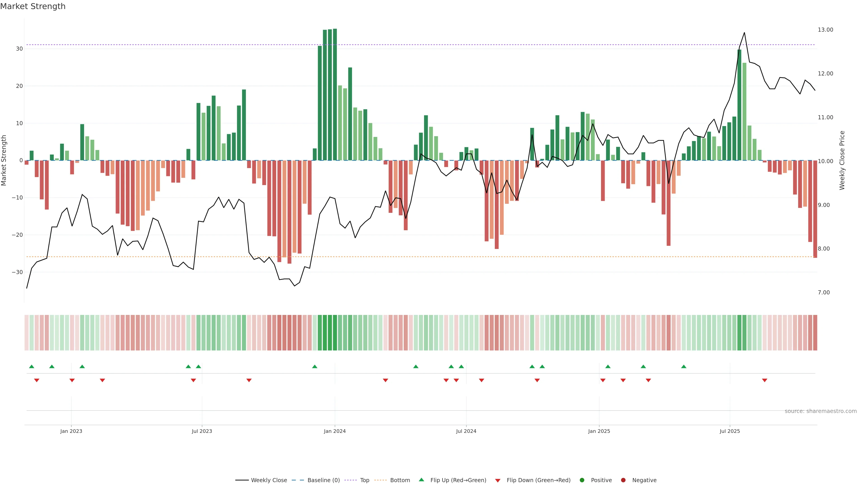Click the Market Strength chart title
Image resolution: width=868 pixels, height=488 pixels.
coord(33,6)
